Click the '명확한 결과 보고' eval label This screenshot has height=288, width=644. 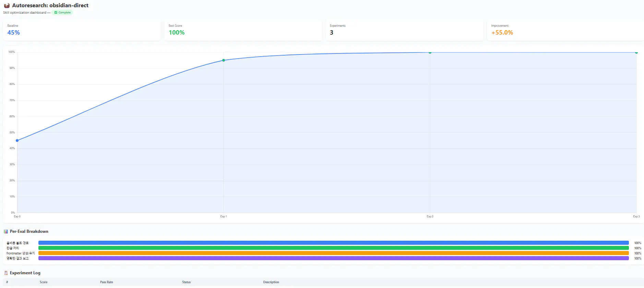17,259
